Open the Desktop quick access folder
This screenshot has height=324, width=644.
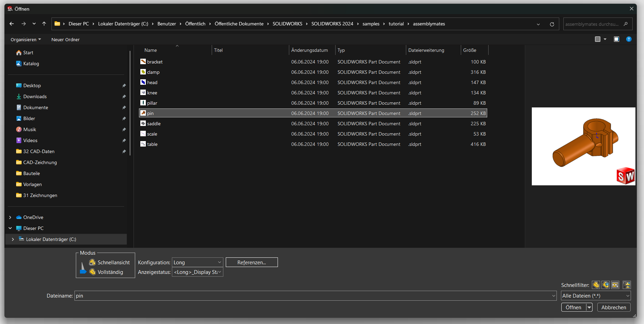[28, 85]
